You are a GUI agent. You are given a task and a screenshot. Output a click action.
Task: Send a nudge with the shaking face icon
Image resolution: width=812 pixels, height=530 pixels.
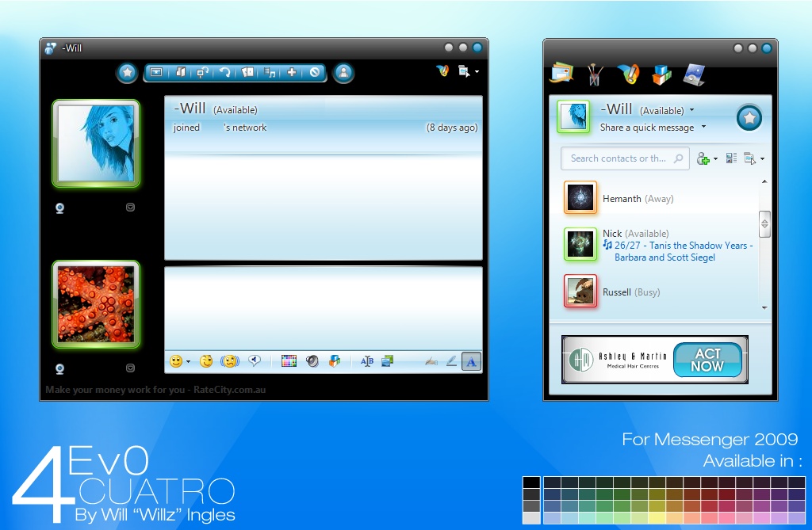[230, 361]
